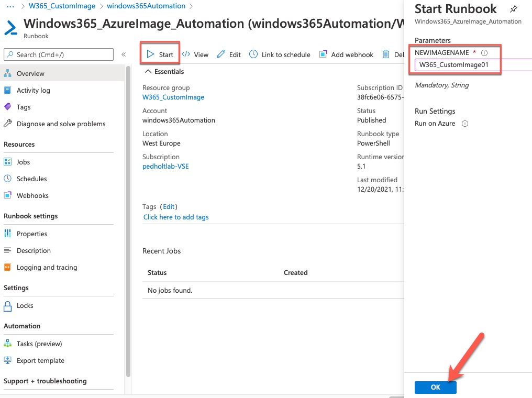This screenshot has height=398, width=532.
Task: Click the sidebar vertical scrollbar
Action: (x=128, y=221)
